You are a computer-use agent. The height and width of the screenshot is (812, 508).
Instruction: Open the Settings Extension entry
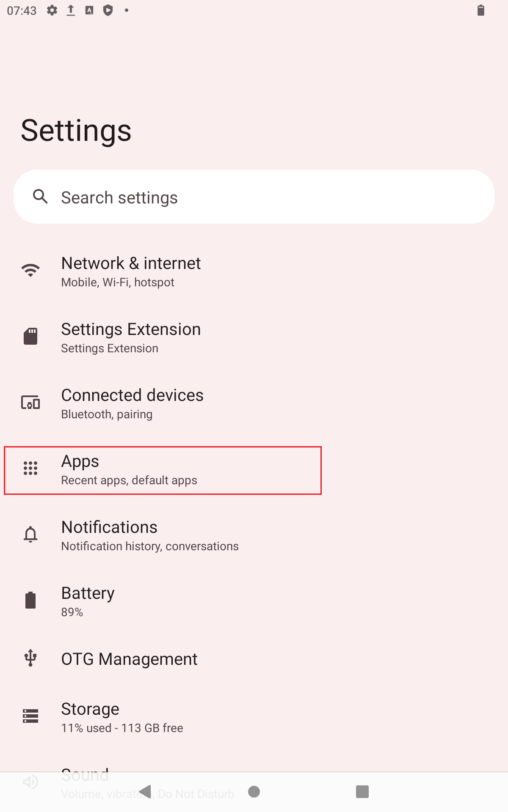coord(131,337)
